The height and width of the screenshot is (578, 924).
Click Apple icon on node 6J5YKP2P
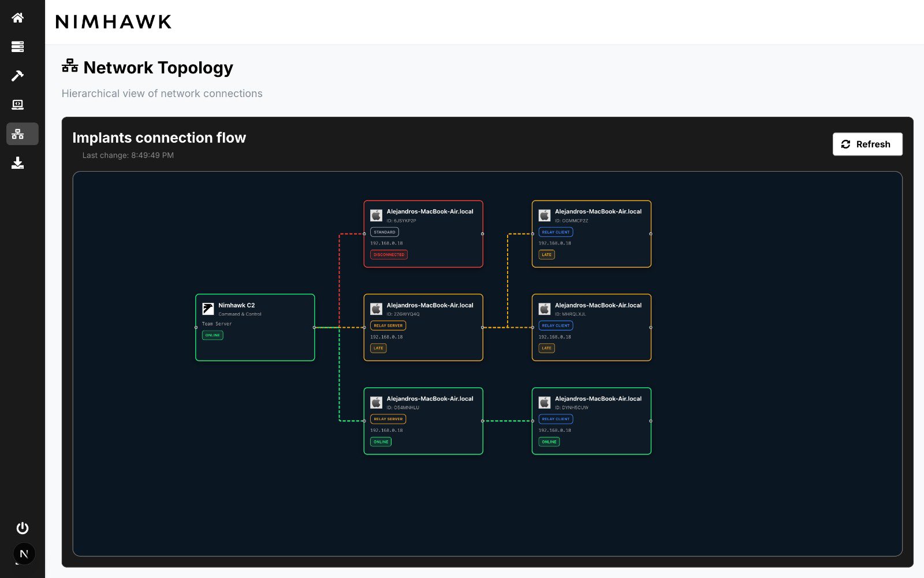(377, 215)
